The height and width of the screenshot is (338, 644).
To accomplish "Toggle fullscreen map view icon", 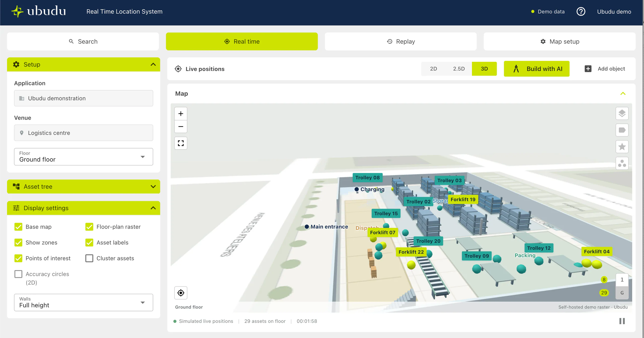I will (x=181, y=143).
